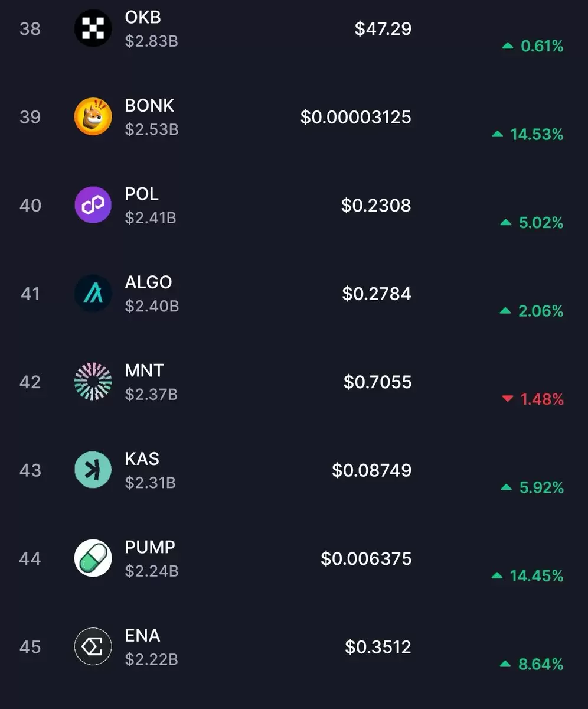Select the purple POL coin icon

click(93, 205)
